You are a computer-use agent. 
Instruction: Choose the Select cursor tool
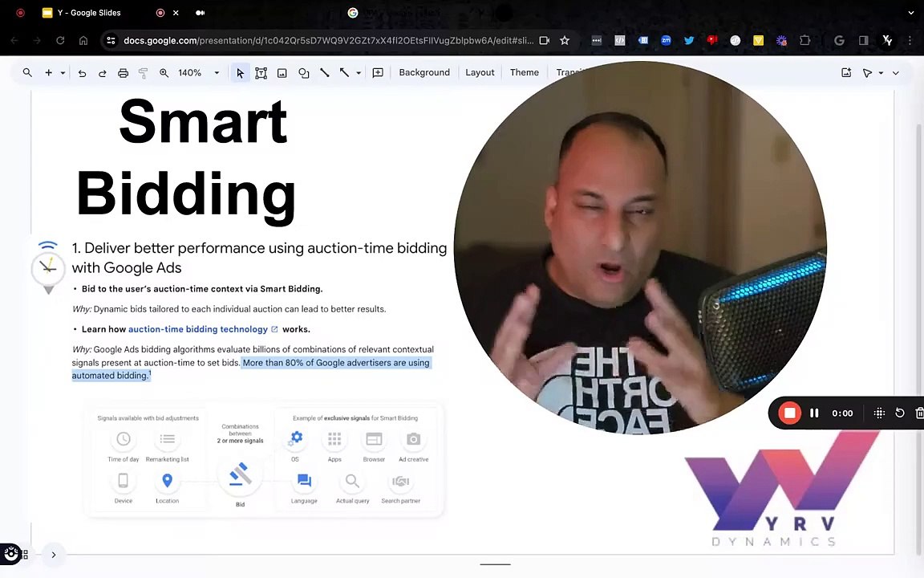tap(240, 72)
